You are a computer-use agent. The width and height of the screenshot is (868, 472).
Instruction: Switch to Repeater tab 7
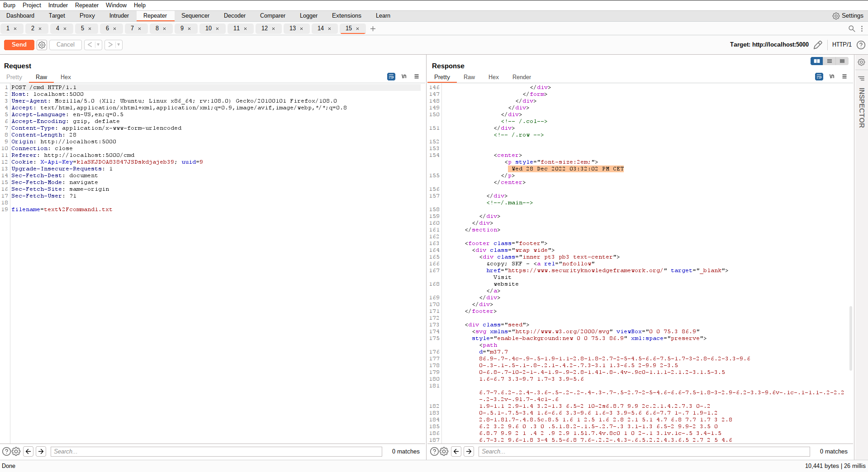(132, 28)
